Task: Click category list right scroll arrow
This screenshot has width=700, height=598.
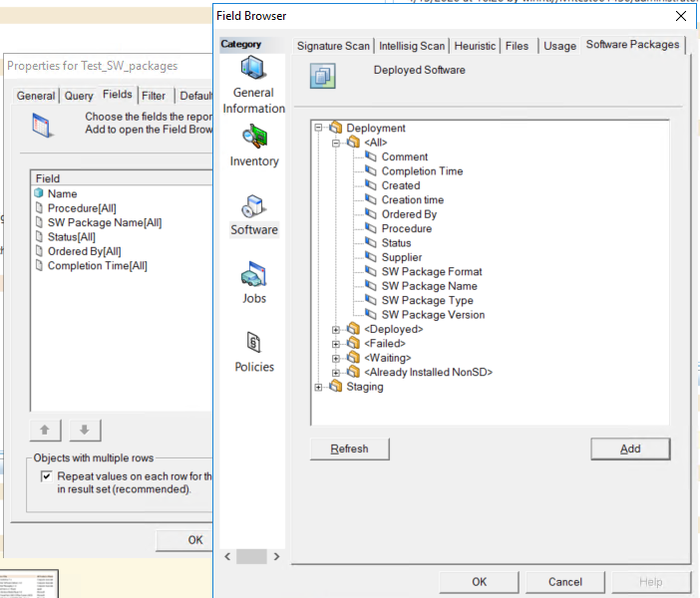Action: tap(276, 556)
